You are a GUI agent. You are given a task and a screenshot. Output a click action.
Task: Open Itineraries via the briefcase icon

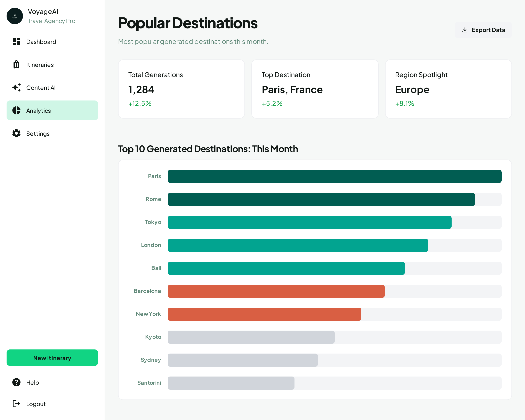(16, 65)
